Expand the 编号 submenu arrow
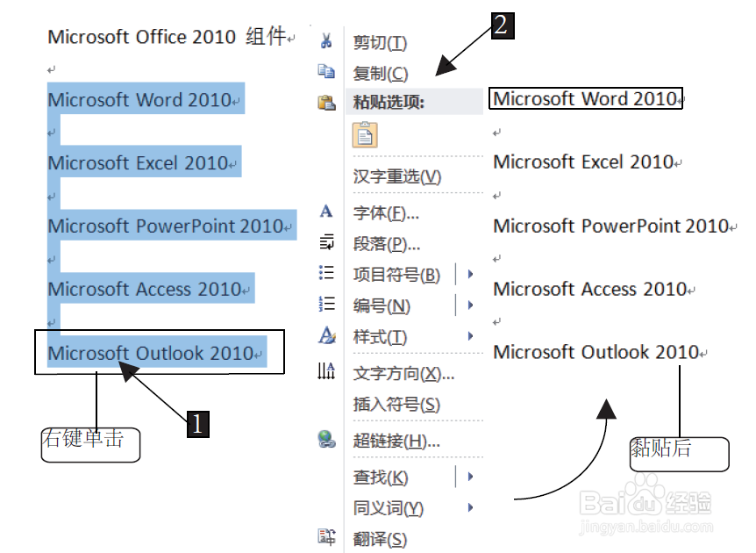Image resolution: width=756 pixels, height=553 pixels. pos(470,305)
